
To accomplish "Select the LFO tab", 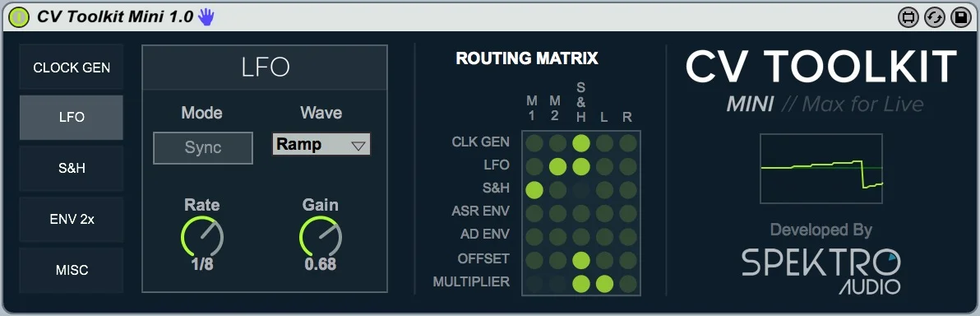I will 72,118.
